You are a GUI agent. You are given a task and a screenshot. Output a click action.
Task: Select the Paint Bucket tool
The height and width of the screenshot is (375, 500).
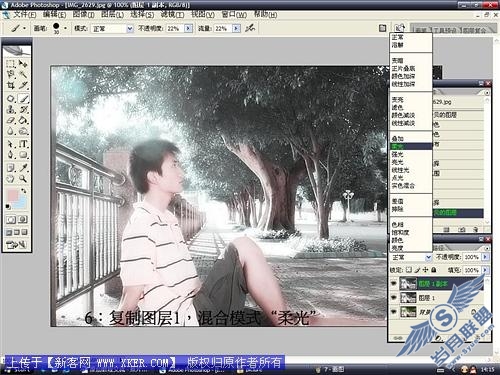click(23, 120)
